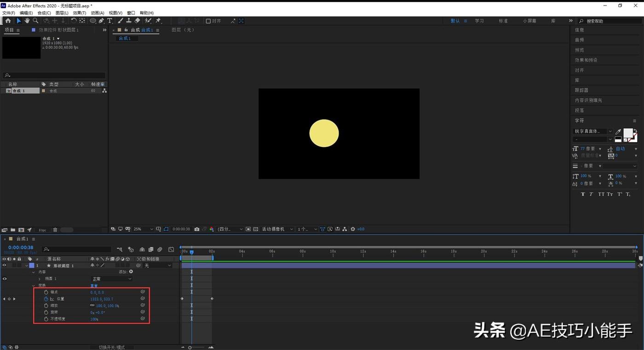Select the Pen tool
644x350 pixels.
click(x=101, y=21)
